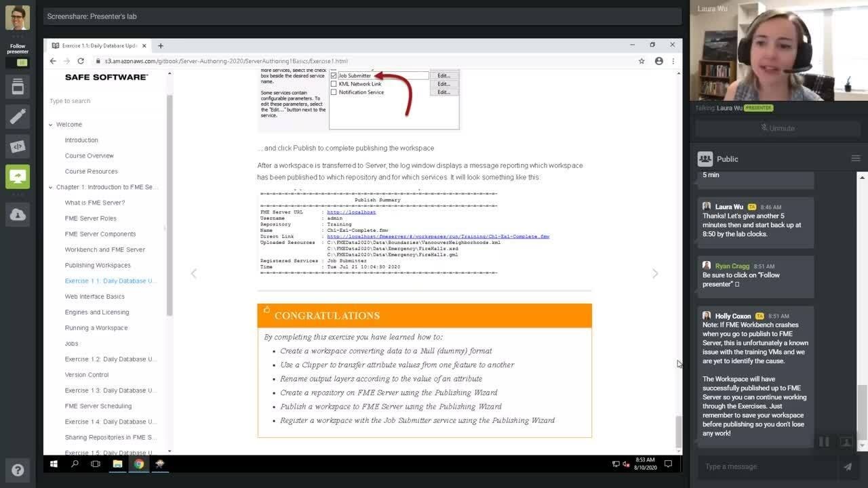Click the user profile avatar at top left
Image resolution: width=868 pixels, height=488 pixels.
pyautogui.click(x=18, y=18)
